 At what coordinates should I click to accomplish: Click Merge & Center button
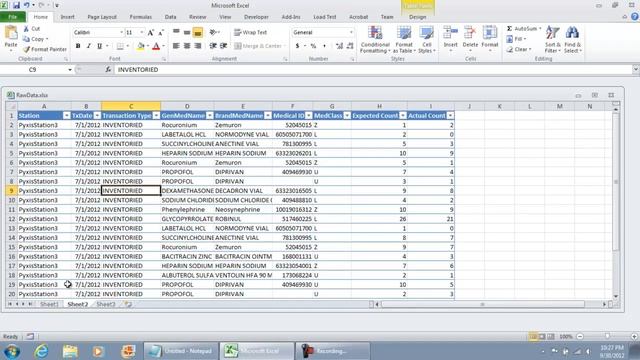point(258,46)
